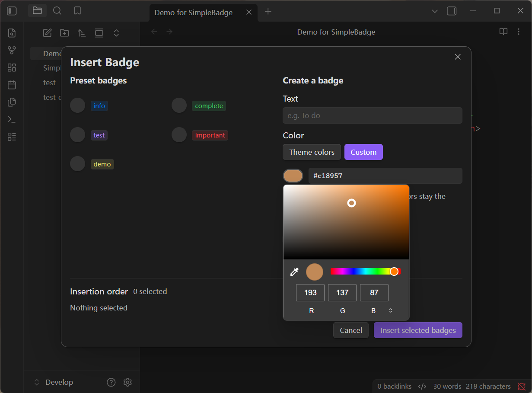Open more options three-dot menu

click(x=519, y=32)
